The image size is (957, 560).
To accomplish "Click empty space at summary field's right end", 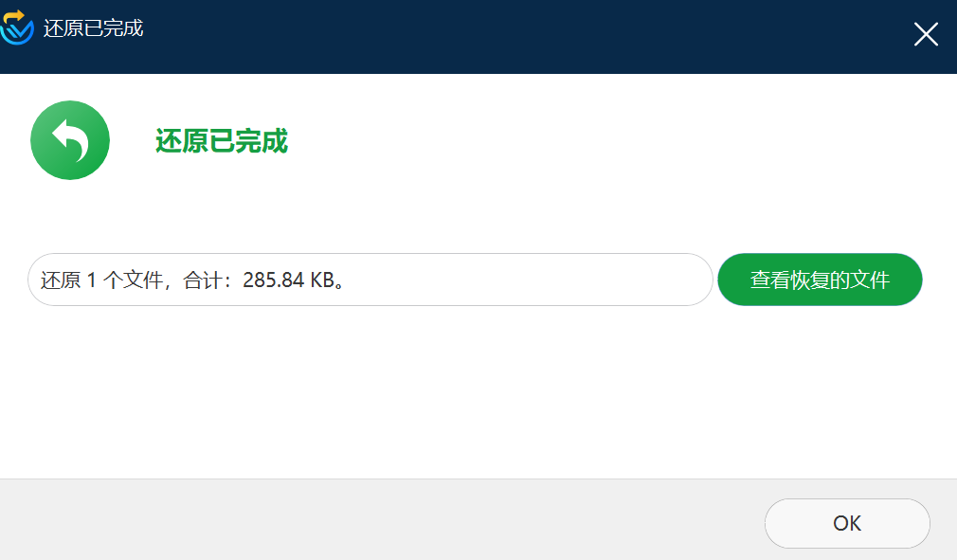I will (641, 280).
